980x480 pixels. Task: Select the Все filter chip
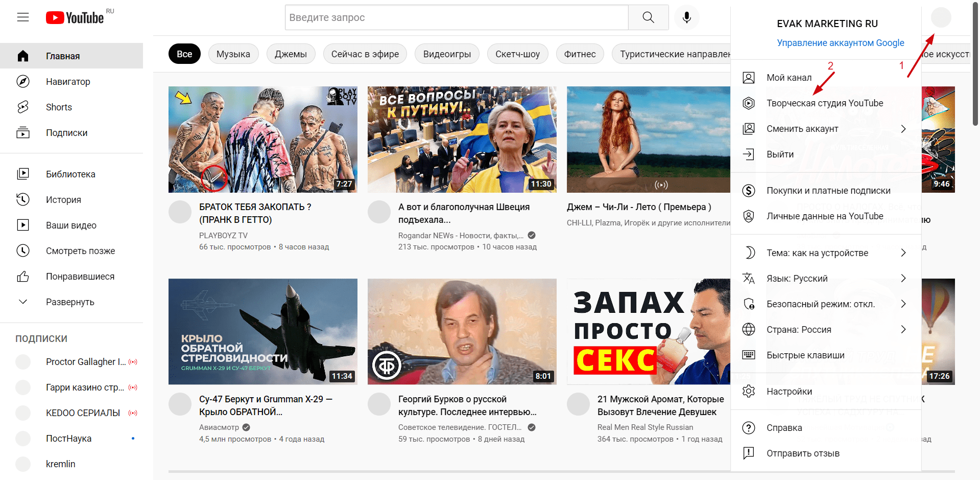click(x=184, y=54)
